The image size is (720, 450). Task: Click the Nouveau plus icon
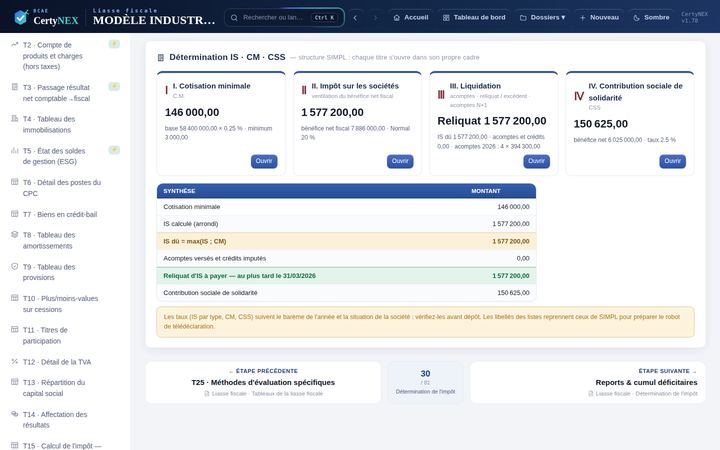click(582, 17)
